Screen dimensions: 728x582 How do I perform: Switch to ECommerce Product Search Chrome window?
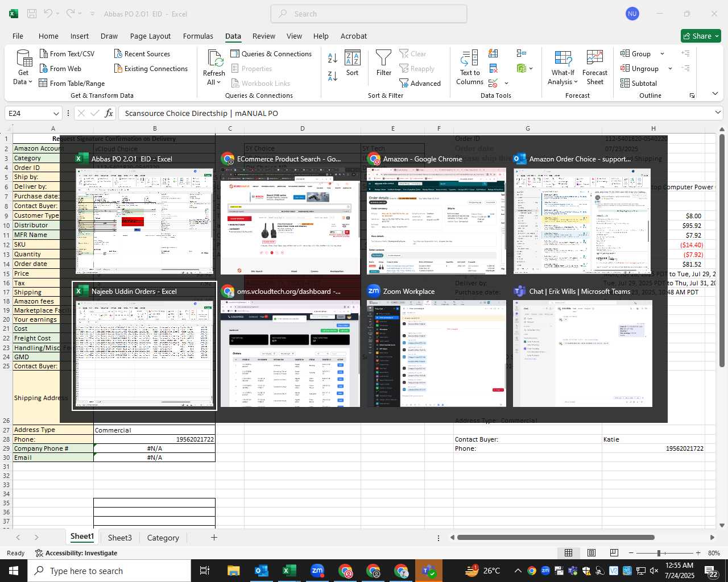pos(290,214)
